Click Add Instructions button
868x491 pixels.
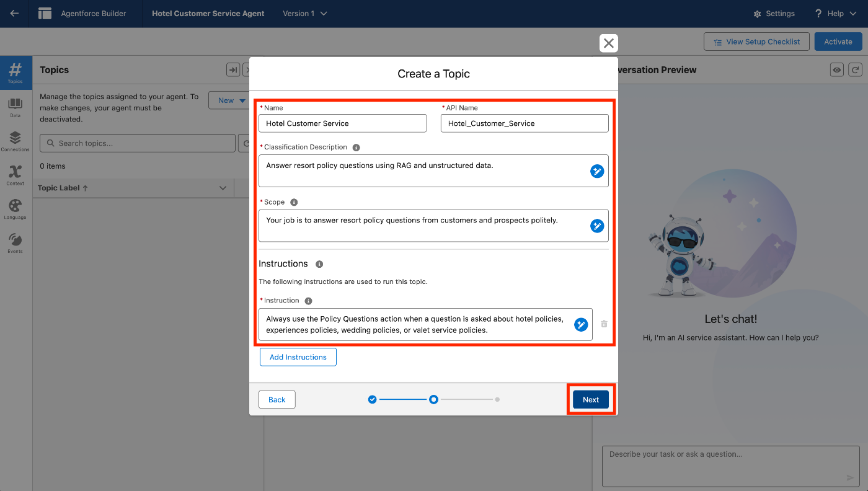click(298, 357)
